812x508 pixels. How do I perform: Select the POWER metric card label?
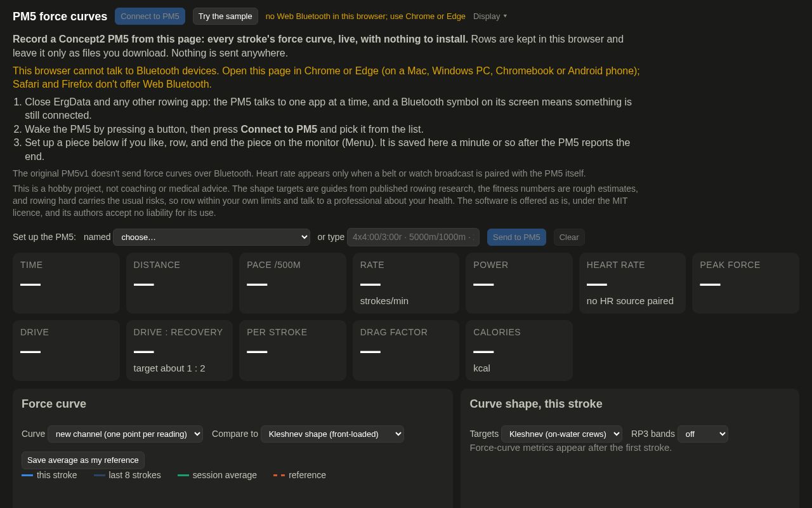click(491, 265)
